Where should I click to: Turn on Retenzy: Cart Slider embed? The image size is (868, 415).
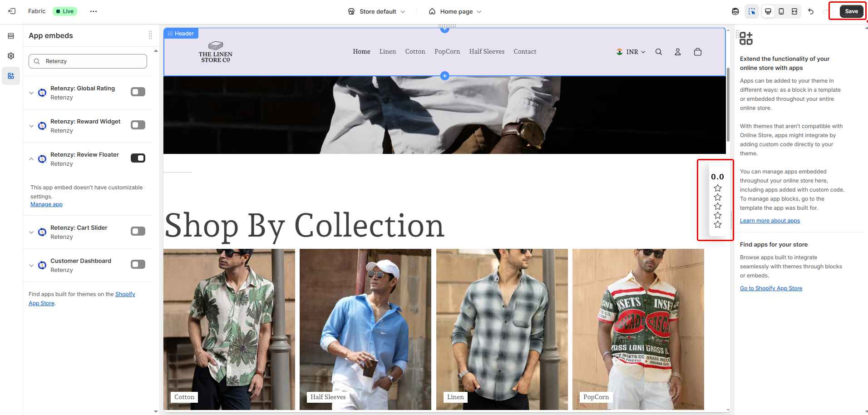(138, 231)
